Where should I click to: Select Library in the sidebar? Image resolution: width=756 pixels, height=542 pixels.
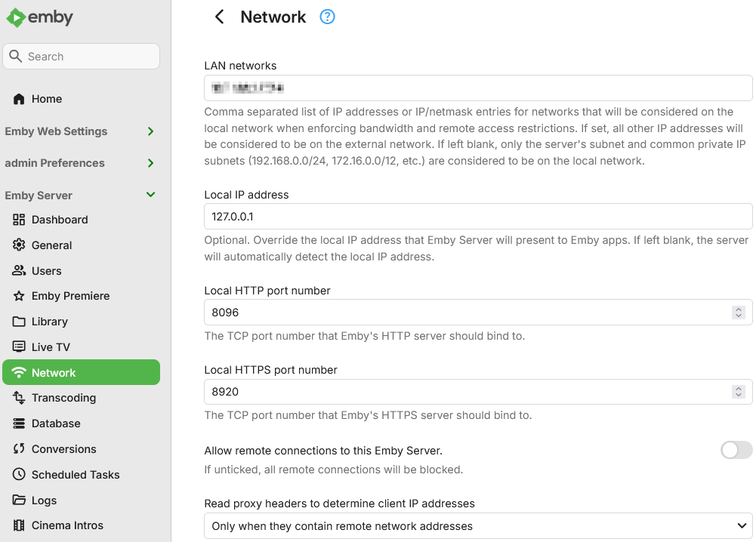click(49, 322)
